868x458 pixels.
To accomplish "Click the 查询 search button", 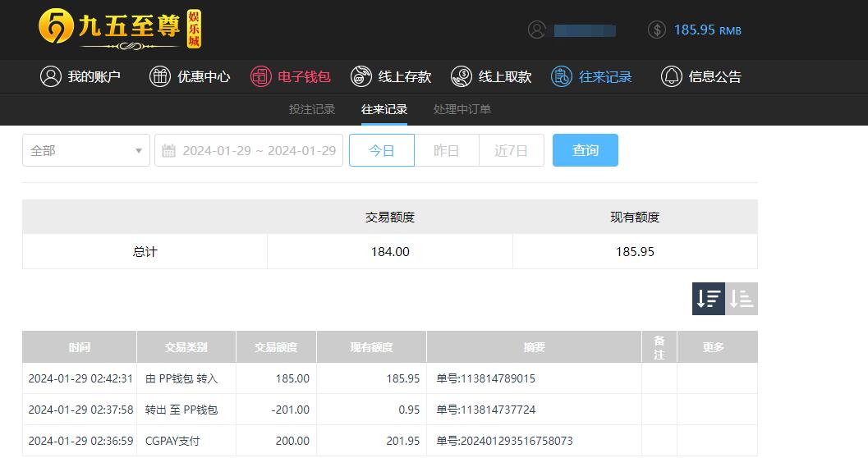I will (x=586, y=150).
